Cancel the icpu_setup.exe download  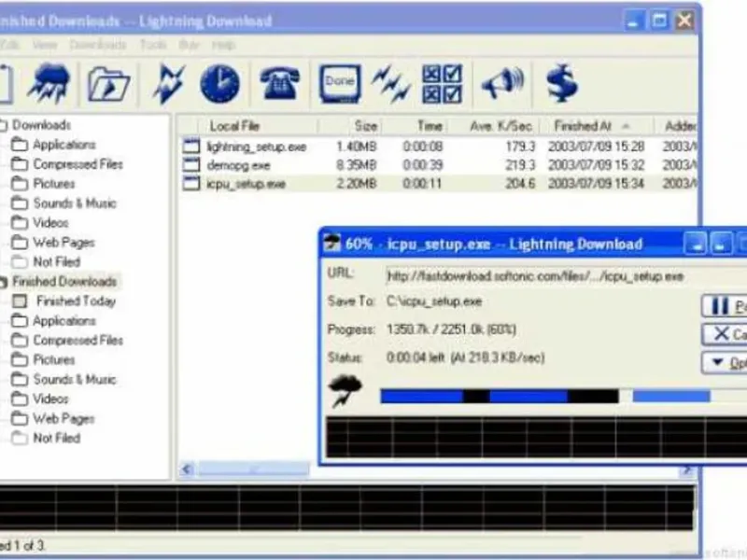[725, 334]
